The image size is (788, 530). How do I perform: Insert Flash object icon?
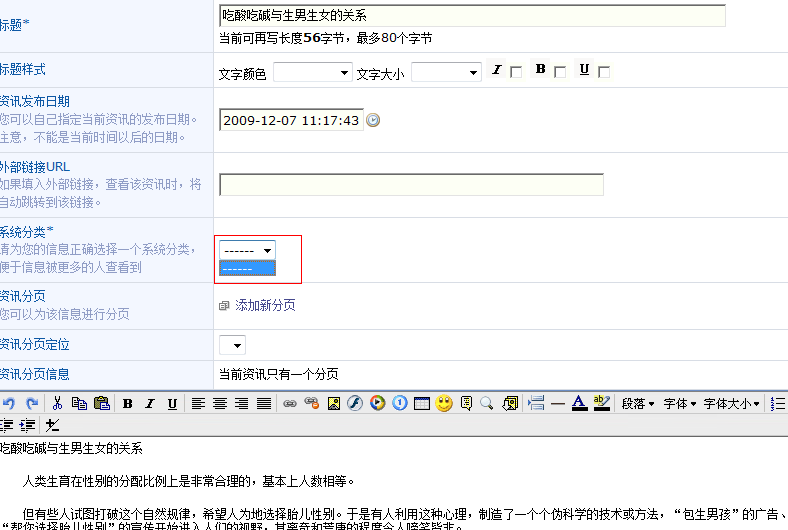355,403
